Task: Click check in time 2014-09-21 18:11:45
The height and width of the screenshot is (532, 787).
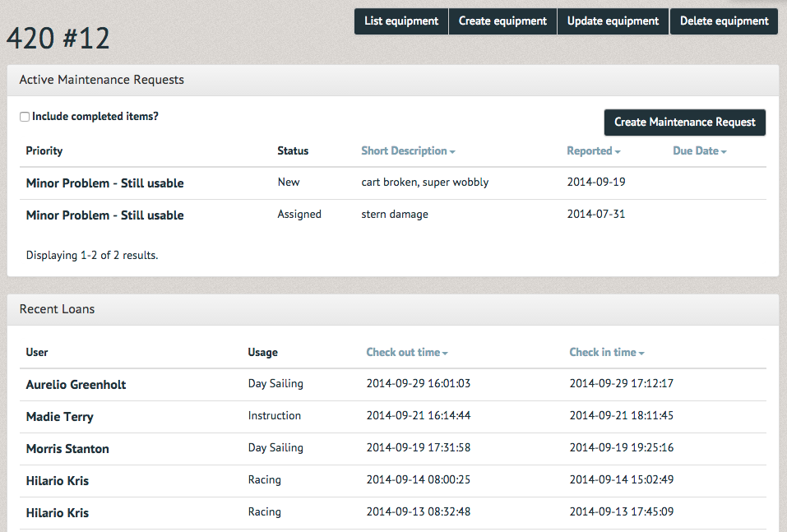Action: point(622,415)
